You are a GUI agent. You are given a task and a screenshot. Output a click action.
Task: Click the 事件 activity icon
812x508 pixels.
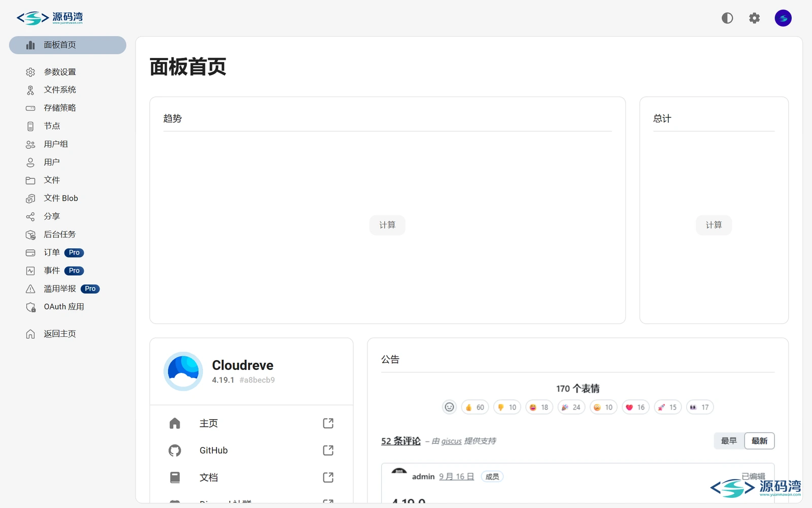click(30, 271)
